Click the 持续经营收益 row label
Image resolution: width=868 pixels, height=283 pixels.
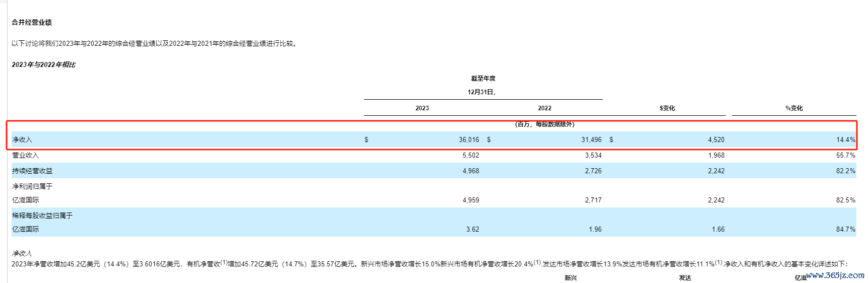32,171
